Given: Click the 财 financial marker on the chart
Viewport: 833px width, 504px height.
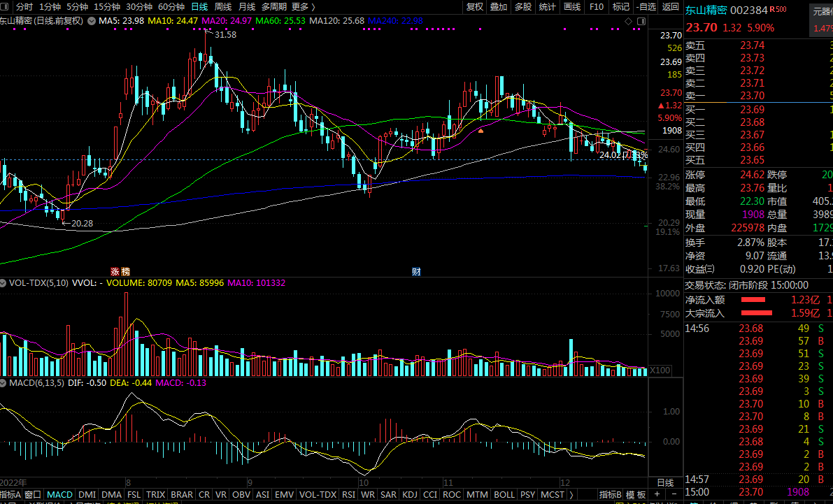Looking at the screenshot, I should (415, 271).
